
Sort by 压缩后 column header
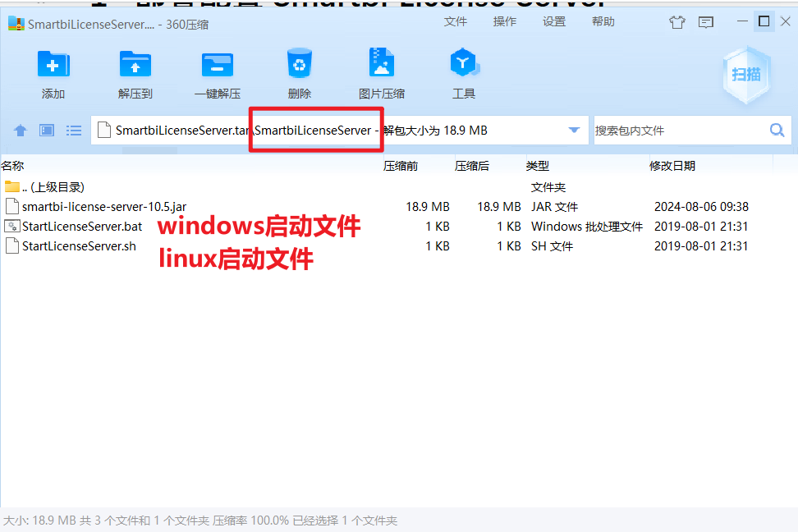tap(472, 166)
